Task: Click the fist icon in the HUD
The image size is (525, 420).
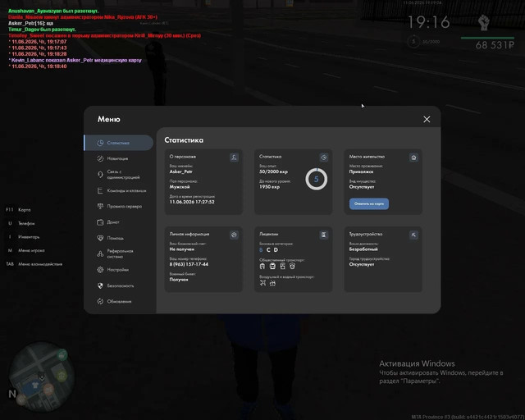Action: [x=483, y=22]
